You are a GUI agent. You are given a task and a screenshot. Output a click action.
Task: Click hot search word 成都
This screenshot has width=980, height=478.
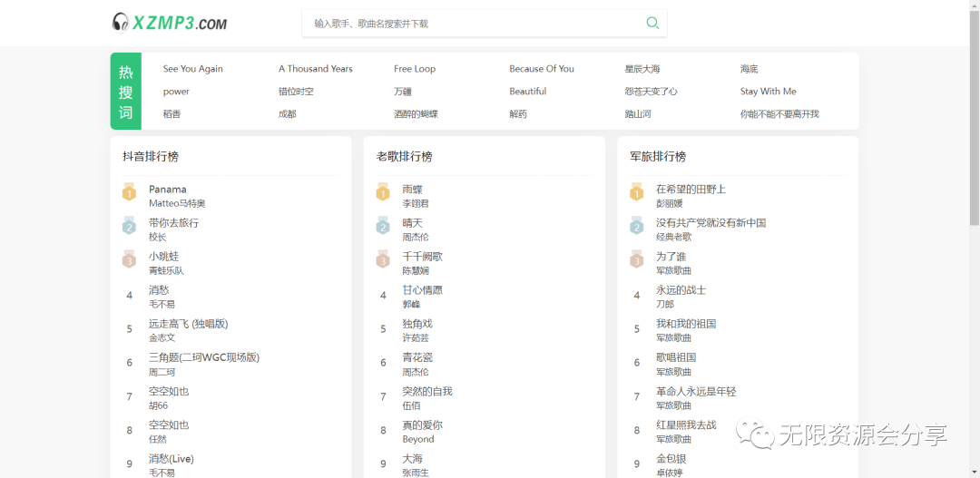pos(288,113)
